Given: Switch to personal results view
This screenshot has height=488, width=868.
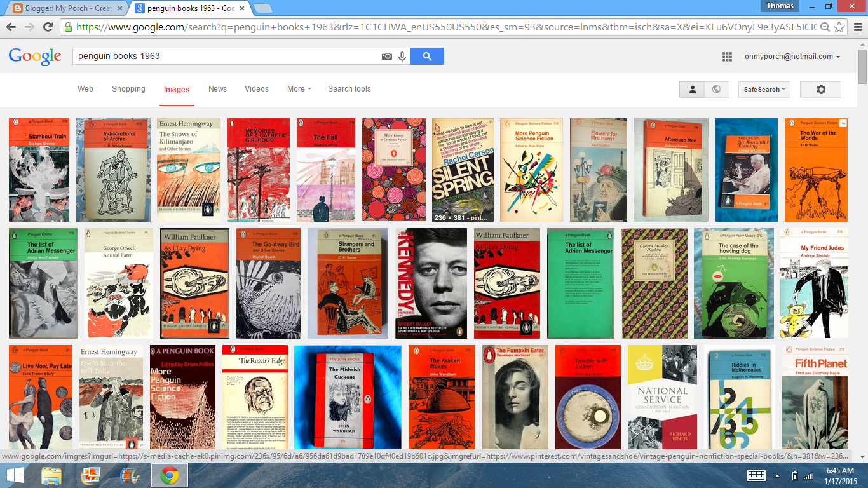Looking at the screenshot, I should pyautogui.click(x=691, y=90).
